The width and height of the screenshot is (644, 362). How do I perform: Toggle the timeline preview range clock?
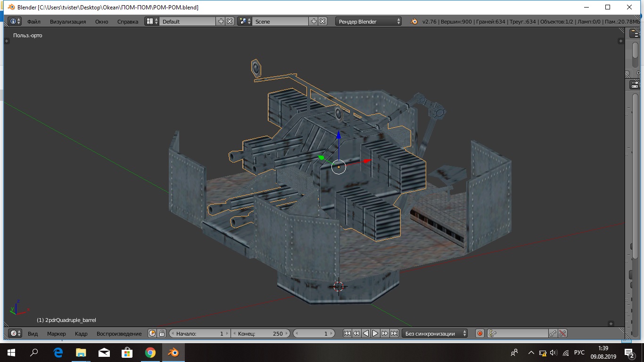(x=152, y=333)
